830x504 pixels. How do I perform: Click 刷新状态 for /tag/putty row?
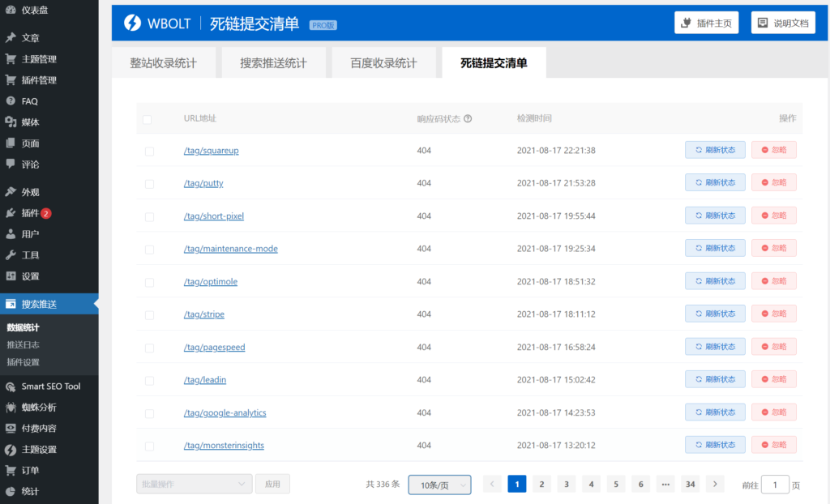715,183
